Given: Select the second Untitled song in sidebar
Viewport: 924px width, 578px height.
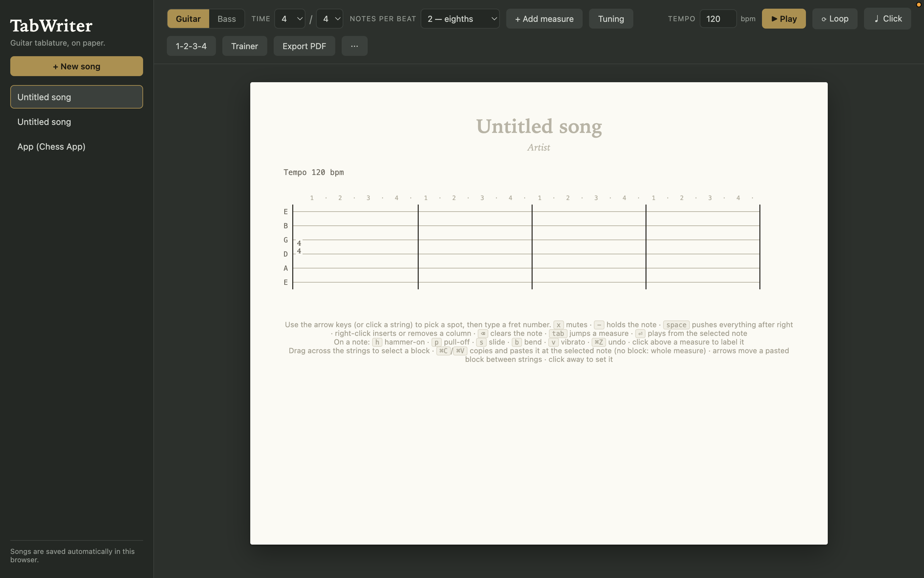Looking at the screenshot, I should (77, 122).
